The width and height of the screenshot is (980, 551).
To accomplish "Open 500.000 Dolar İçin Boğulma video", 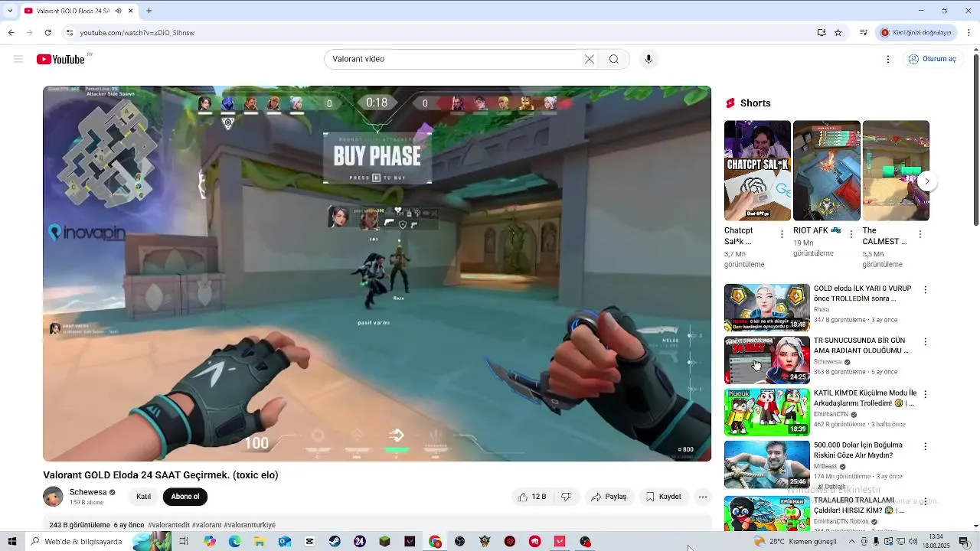I will coord(767,464).
